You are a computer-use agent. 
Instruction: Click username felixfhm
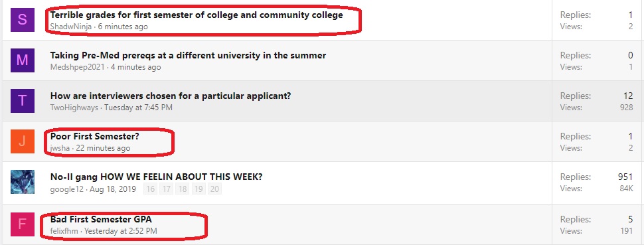(65, 231)
